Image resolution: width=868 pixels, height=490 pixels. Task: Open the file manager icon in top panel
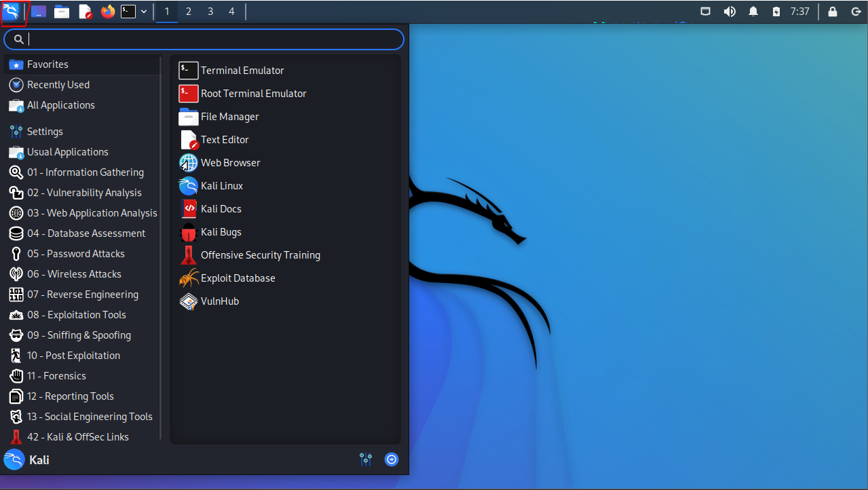coord(62,12)
